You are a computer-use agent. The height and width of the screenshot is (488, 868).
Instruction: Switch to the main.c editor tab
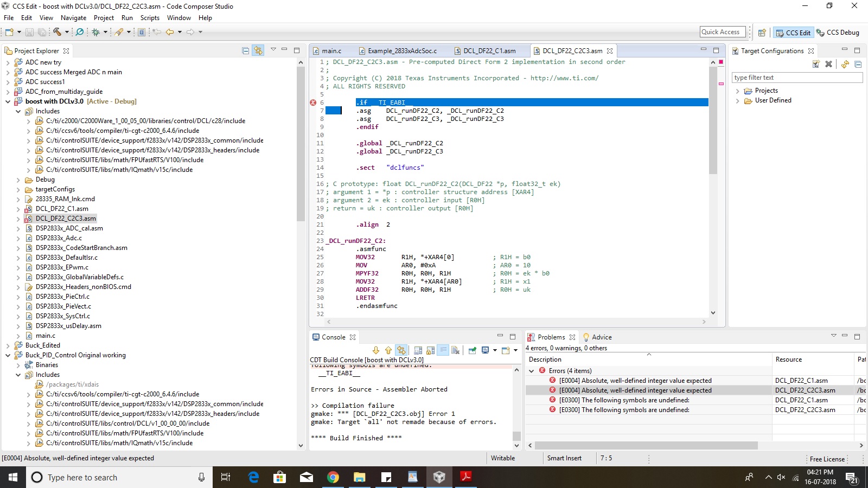(331, 51)
